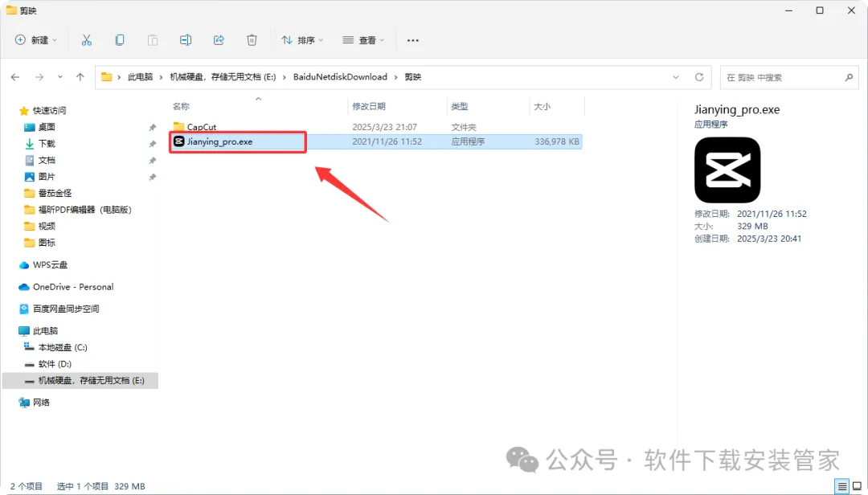
Task: Open OneDrive - Personal in sidebar
Action: click(73, 287)
